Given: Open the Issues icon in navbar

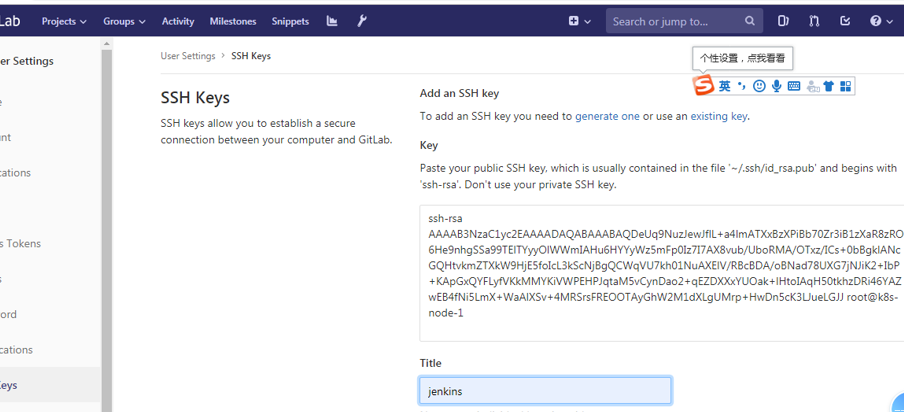Looking at the screenshot, I should pos(783,21).
